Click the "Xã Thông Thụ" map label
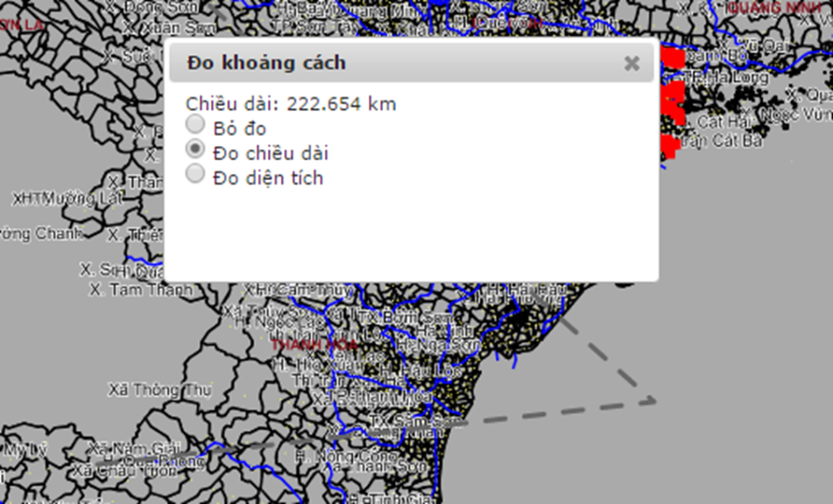The height and width of the screenshot is (504, 833). click(159, 390)
